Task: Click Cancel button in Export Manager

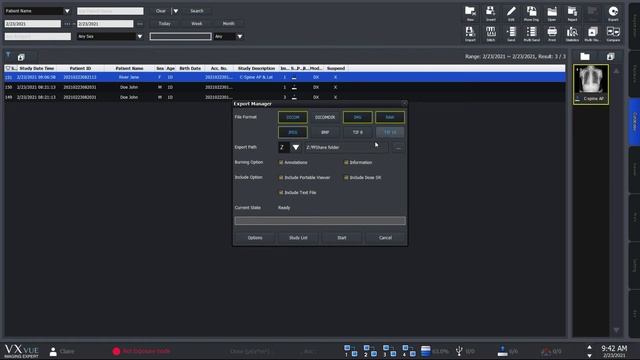Action: [x=385, y=238]
